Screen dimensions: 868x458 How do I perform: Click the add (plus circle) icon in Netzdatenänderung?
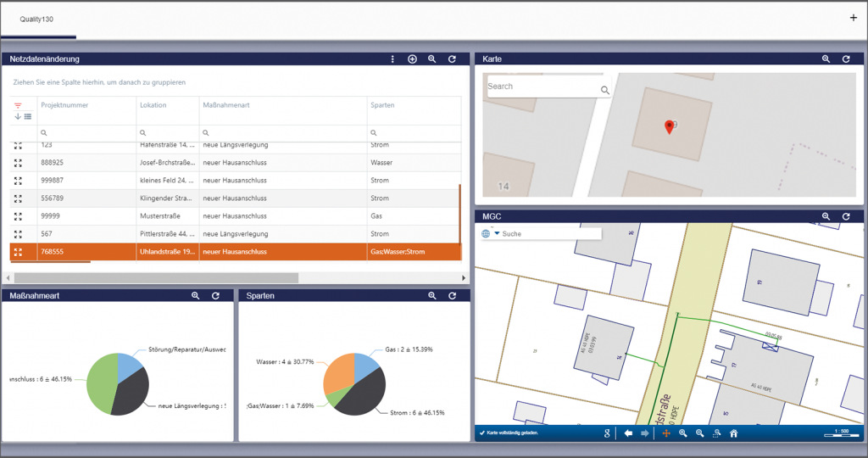click(x=413, y=59)
